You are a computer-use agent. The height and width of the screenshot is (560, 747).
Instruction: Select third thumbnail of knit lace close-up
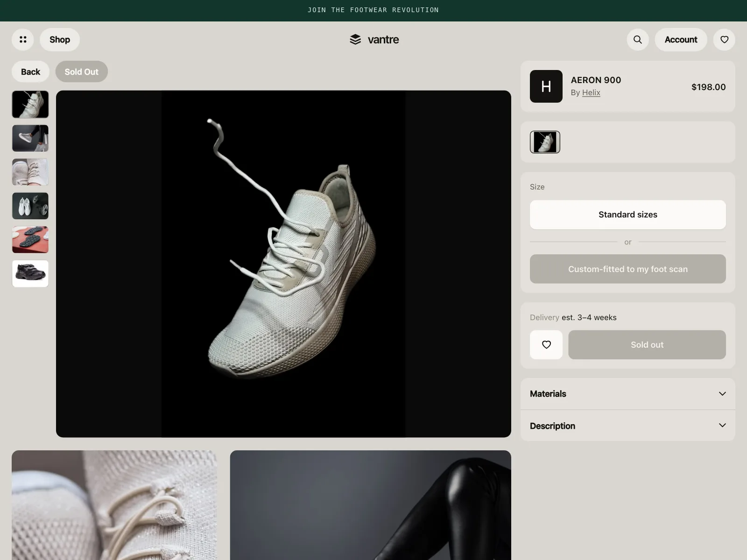click(30, 172)
